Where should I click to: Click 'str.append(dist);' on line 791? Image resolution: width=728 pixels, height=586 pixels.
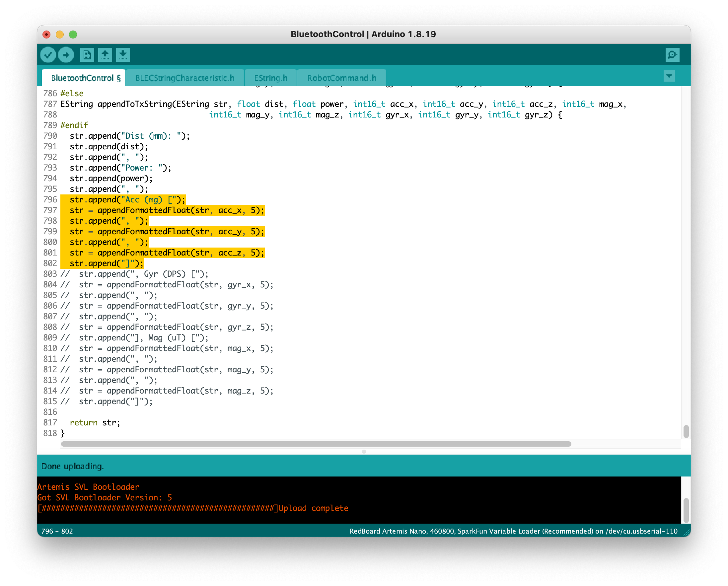109,147
